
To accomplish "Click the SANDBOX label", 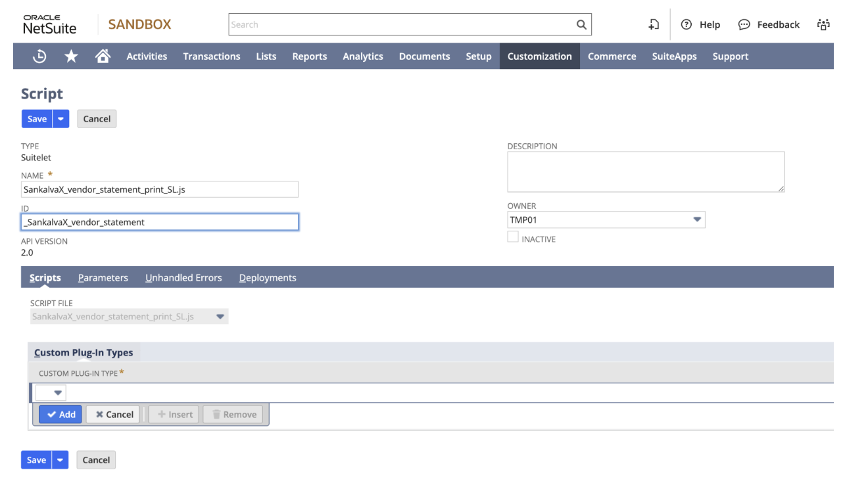I will pos(139,24).
